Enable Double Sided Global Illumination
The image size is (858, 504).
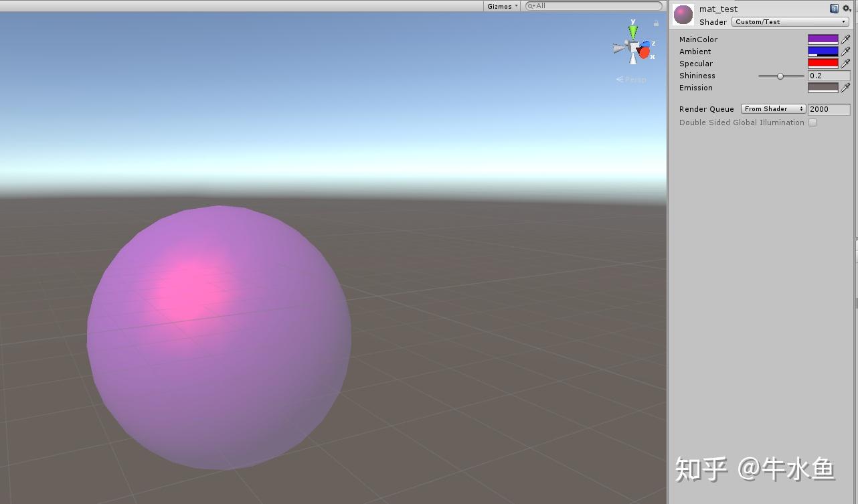pyautogui.click(x=812, y=122)
